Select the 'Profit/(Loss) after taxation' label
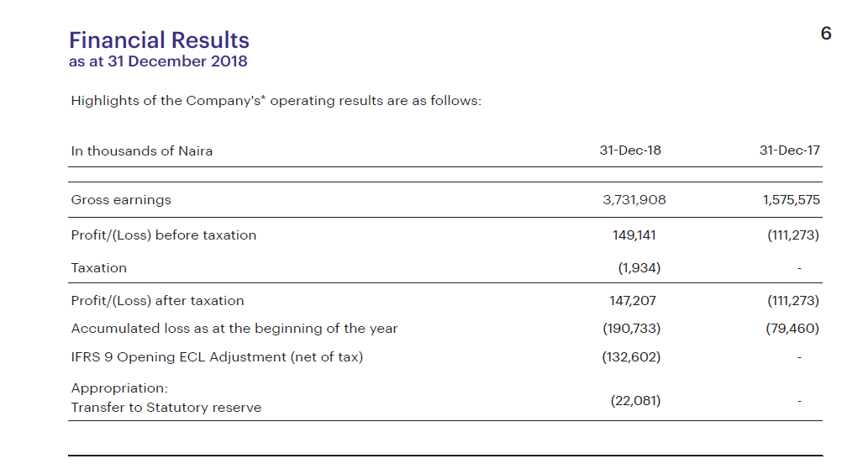This screenshot has height=464, width=868. tap(158, 301)
